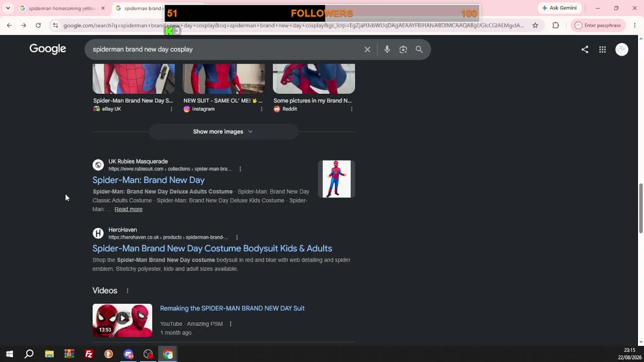
Task: Open the Reddit Some pictures in my Brand N... post
Action: tap(312, 101)
